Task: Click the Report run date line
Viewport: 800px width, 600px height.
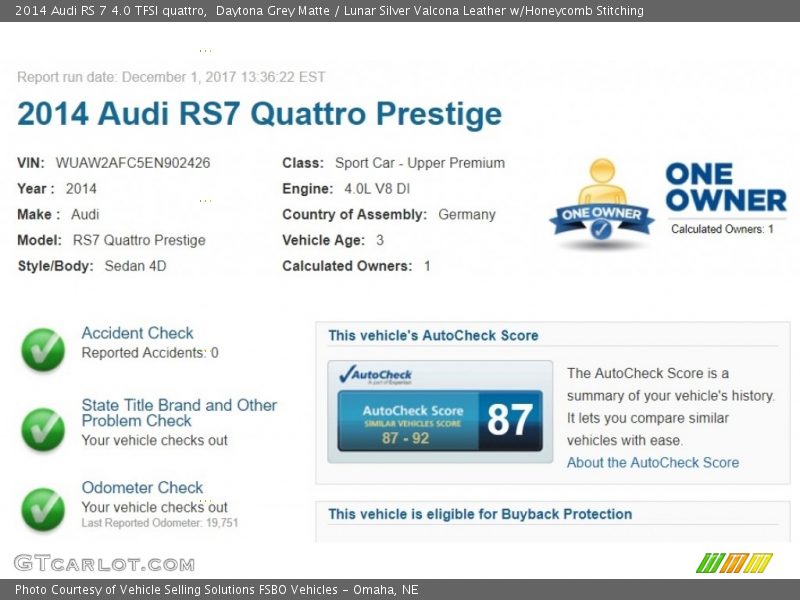Action: [x=171, y=77]
